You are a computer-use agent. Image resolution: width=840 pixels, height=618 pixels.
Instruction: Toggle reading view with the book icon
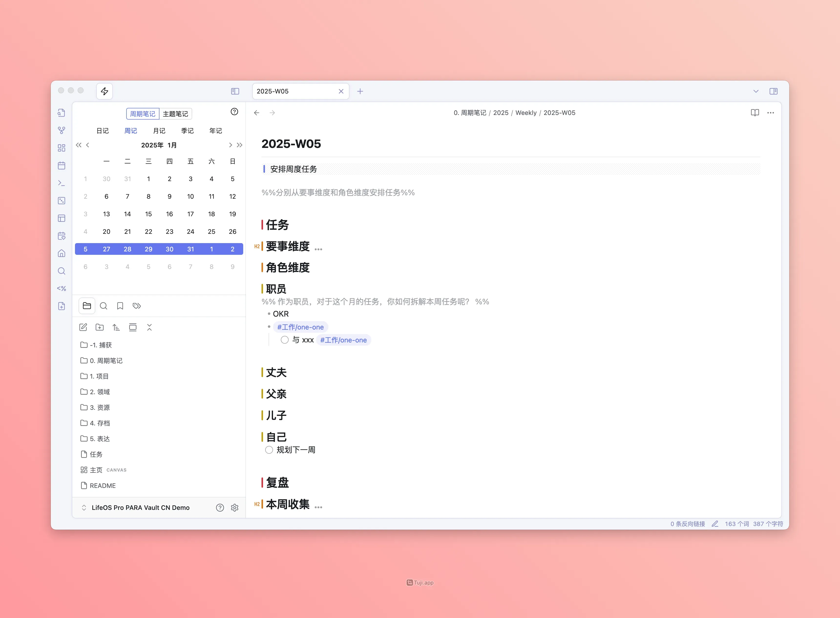point(755,113)
